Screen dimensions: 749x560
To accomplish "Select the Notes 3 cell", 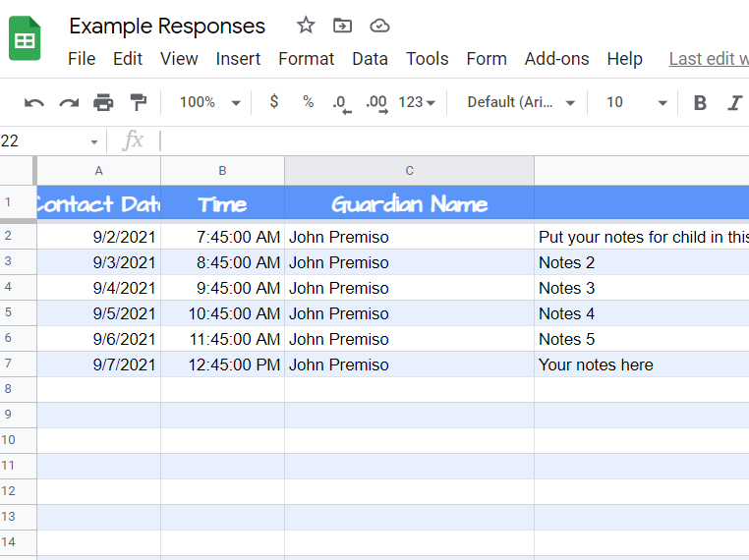I will (642, 288).
